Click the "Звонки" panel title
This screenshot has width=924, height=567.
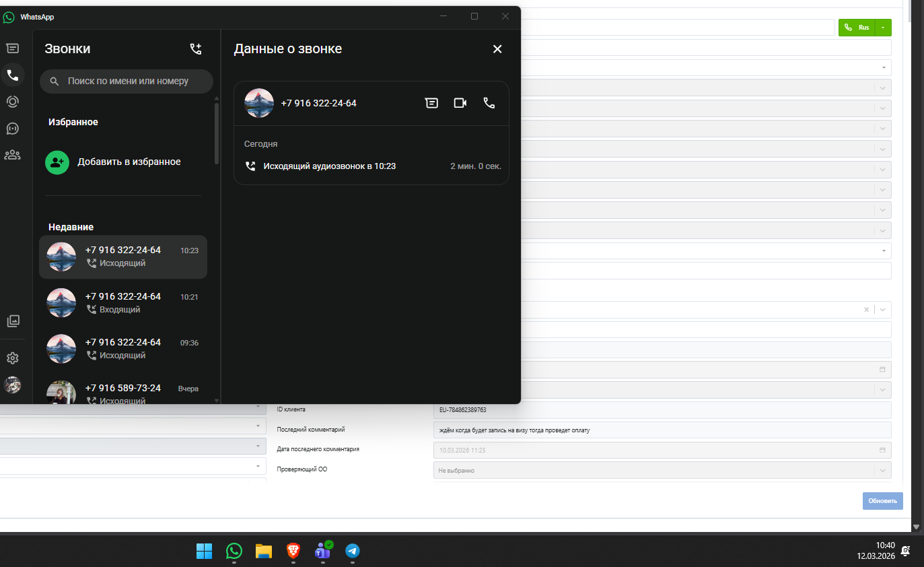(x=67, y=48)
